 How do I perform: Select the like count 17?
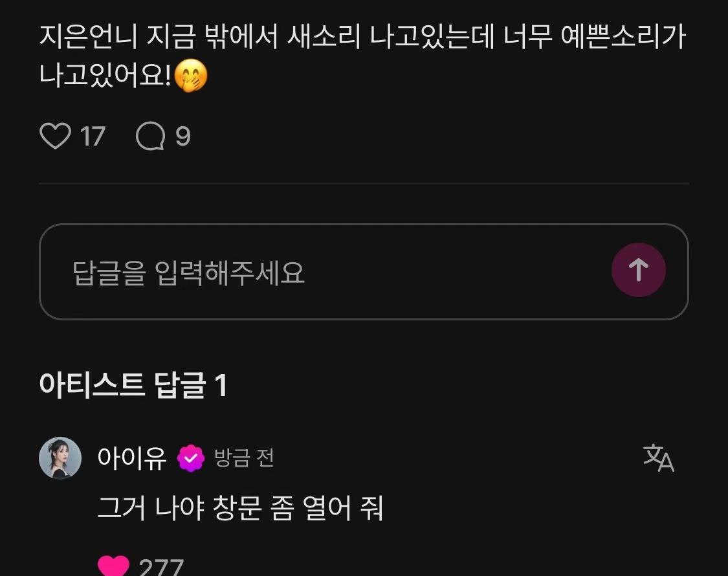tap(93, 136)
